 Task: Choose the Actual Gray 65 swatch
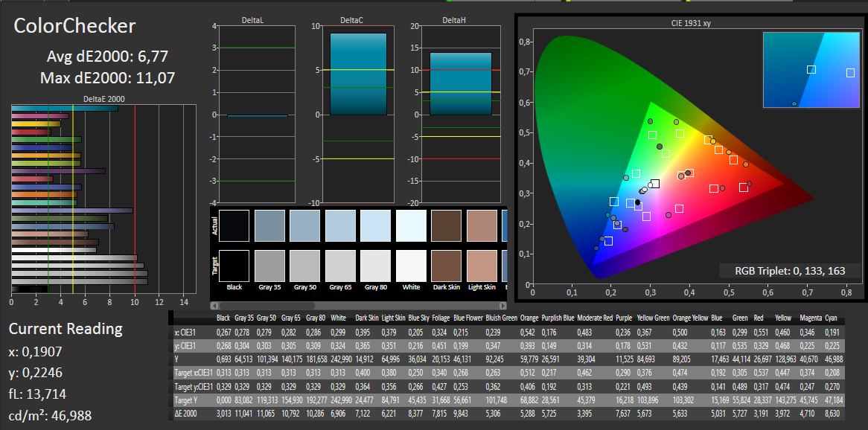click(x=340, y=225)
